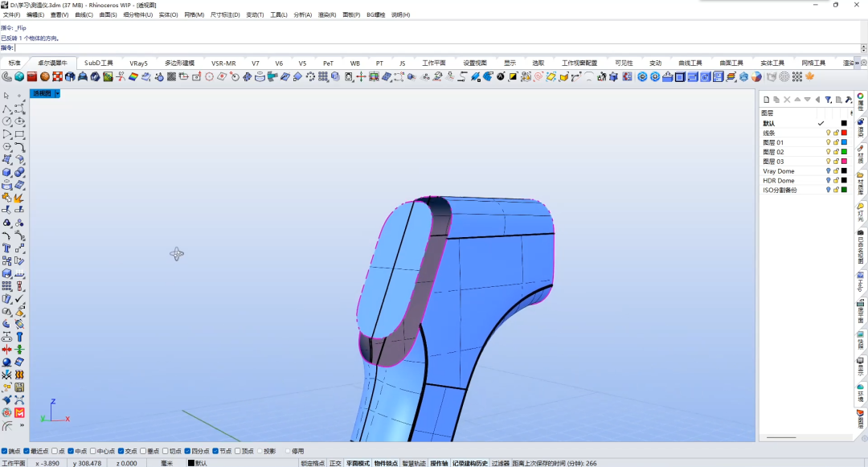Click the red-white checkered icon in top toolbar
This screenshot has height=467, width=868.
pos(58,77)
